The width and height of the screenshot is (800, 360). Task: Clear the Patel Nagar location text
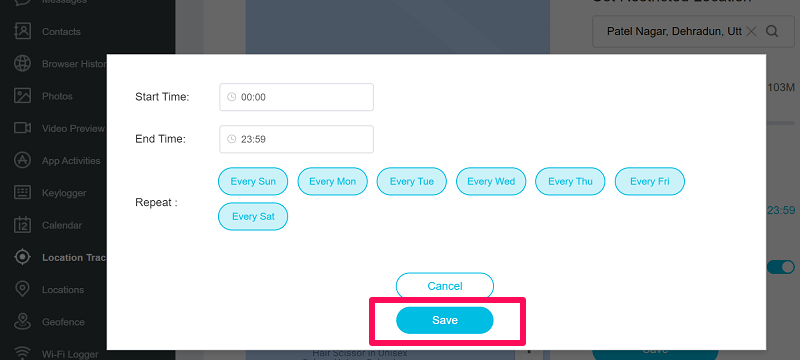[x=751, y=32]
